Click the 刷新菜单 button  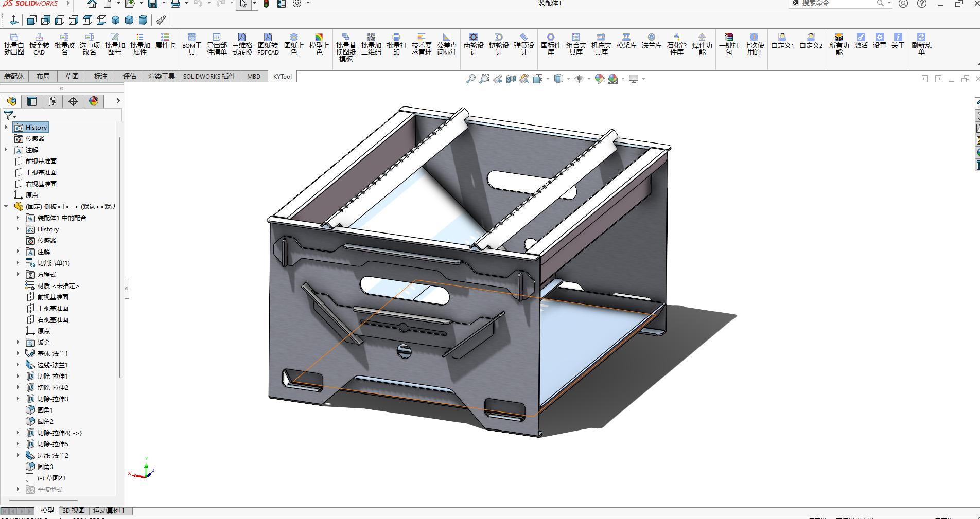921,44
